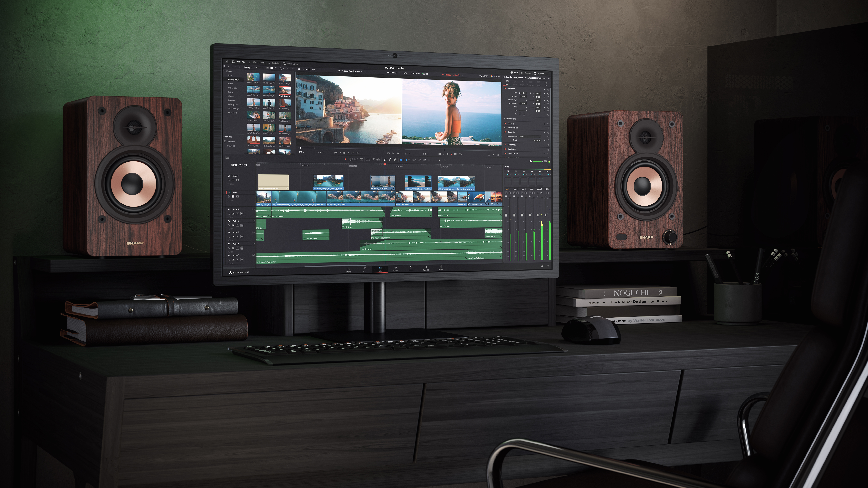Screen dimensions: 868x488
Task: Adjust the Opacity slider handle
Action: 534,140
